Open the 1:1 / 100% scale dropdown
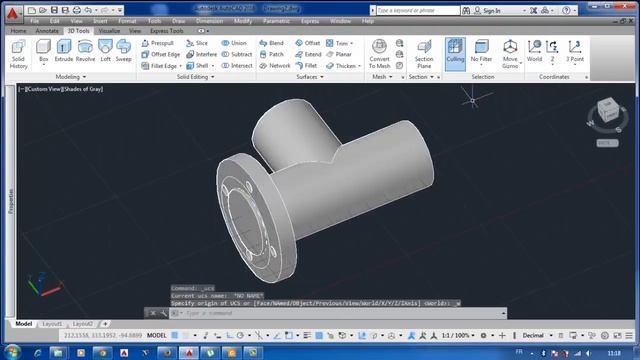640x360 pixels. (x=473, y=336)
